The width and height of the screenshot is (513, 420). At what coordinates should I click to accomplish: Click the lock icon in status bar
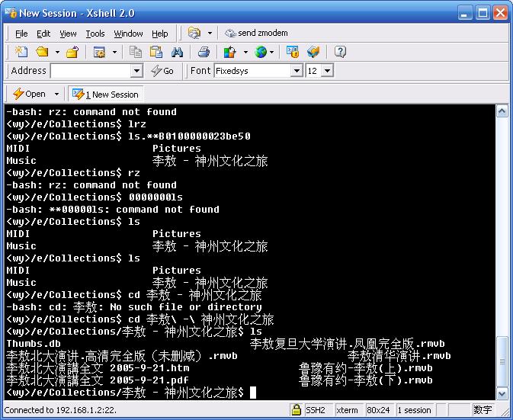[x=296, y=410]
